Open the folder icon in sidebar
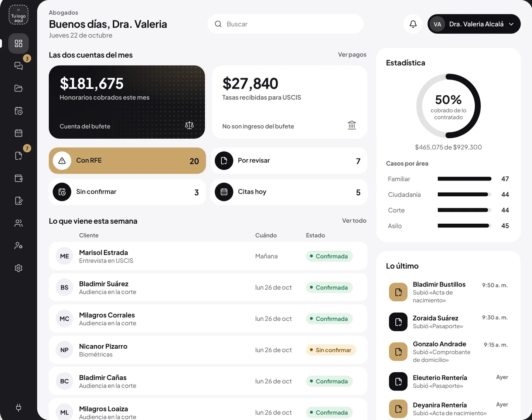This screenshot has width=532, height=420. point(18,88)
